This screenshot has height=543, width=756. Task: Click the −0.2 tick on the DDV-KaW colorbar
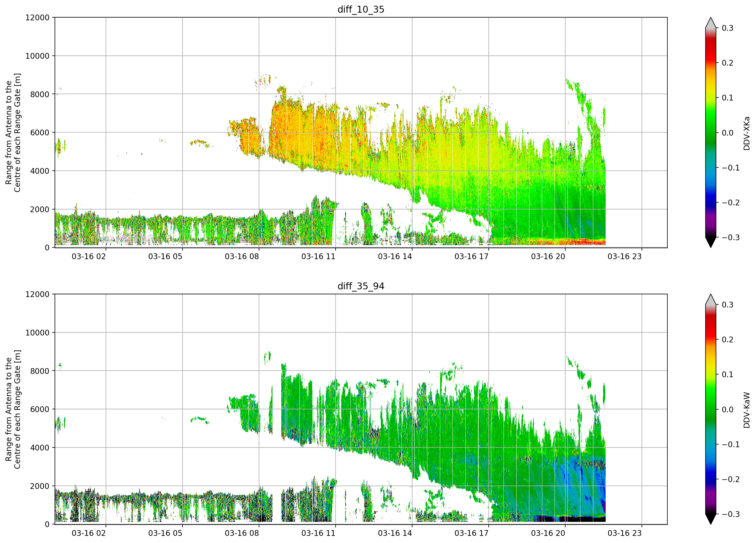(731, 479)
